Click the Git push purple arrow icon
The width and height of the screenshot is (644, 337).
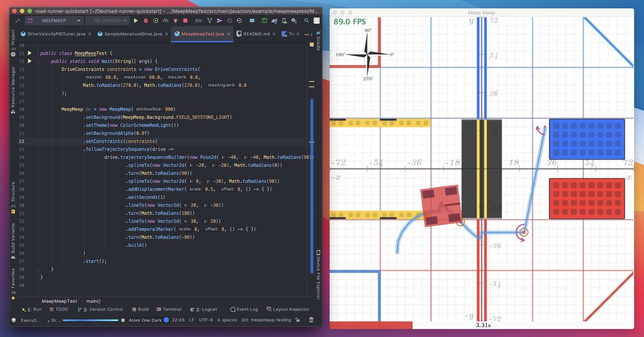219,21
